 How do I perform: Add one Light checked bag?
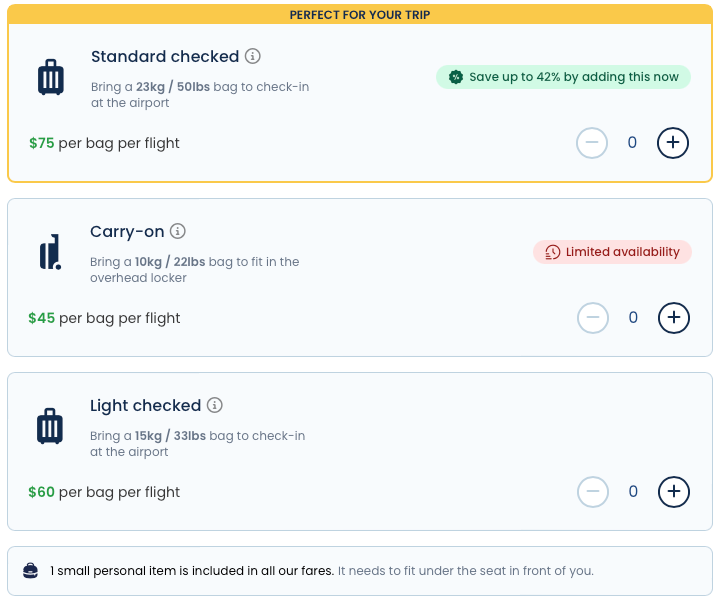tap(674, 492)
